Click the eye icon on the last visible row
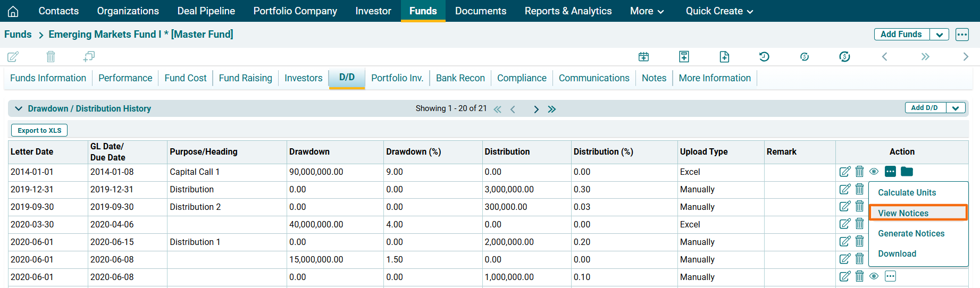The image size is (980, 288). tap(874, 276)
